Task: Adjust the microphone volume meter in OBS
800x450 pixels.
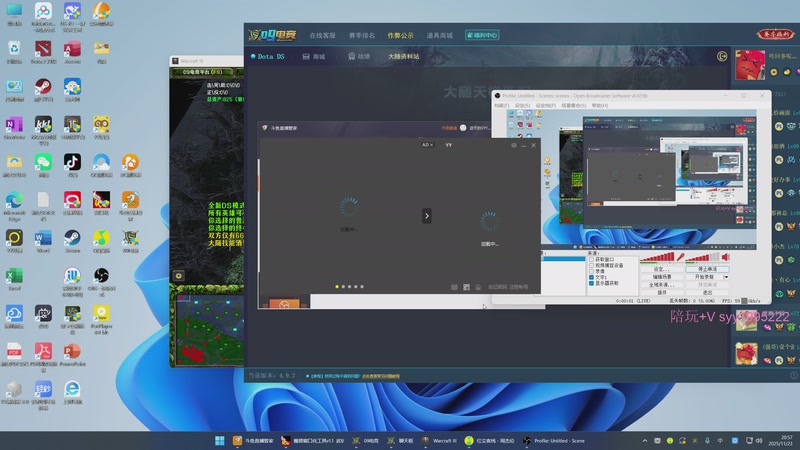Action: pyautogui.click(x=658, y=257)
